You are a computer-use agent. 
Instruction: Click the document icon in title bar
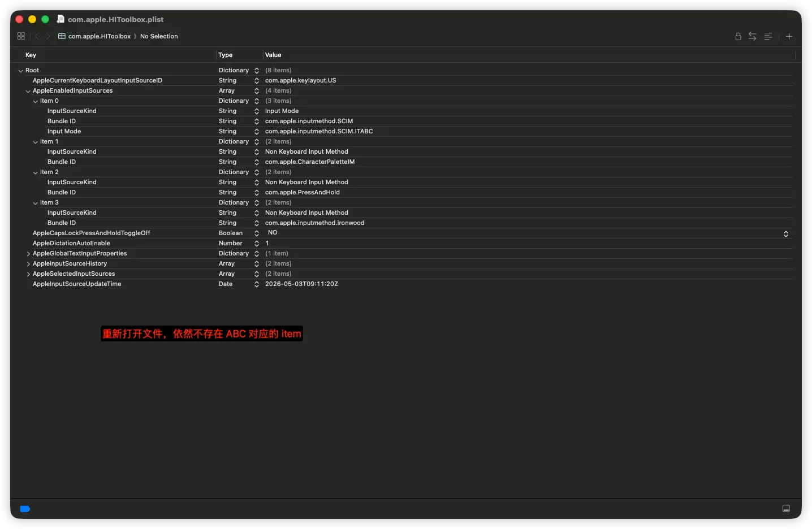click(x=61, y=19)
